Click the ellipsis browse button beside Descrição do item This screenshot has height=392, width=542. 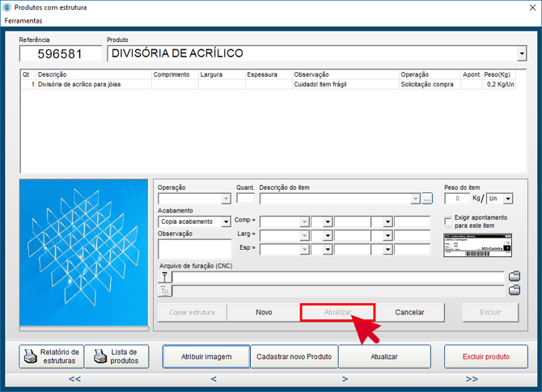(x=427, y=199)
